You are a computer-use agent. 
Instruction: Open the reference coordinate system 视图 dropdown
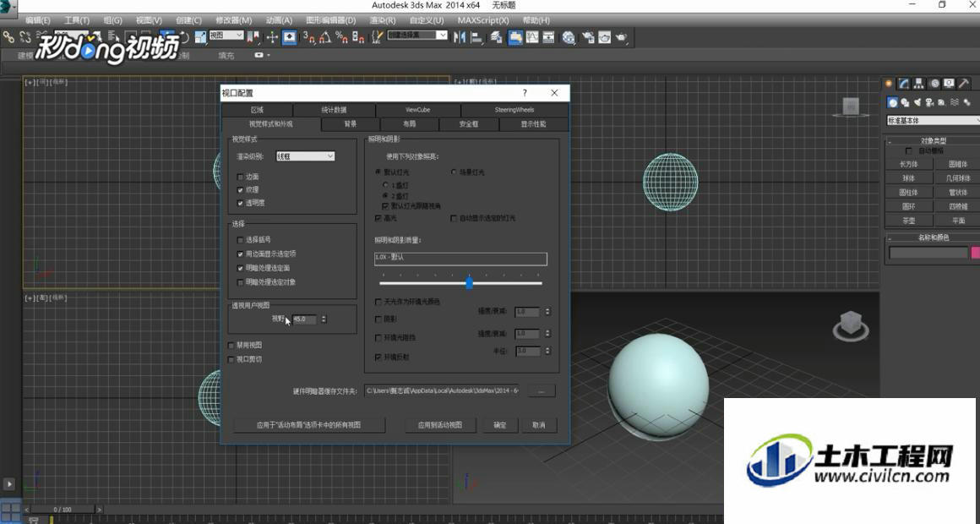point(226,35)
